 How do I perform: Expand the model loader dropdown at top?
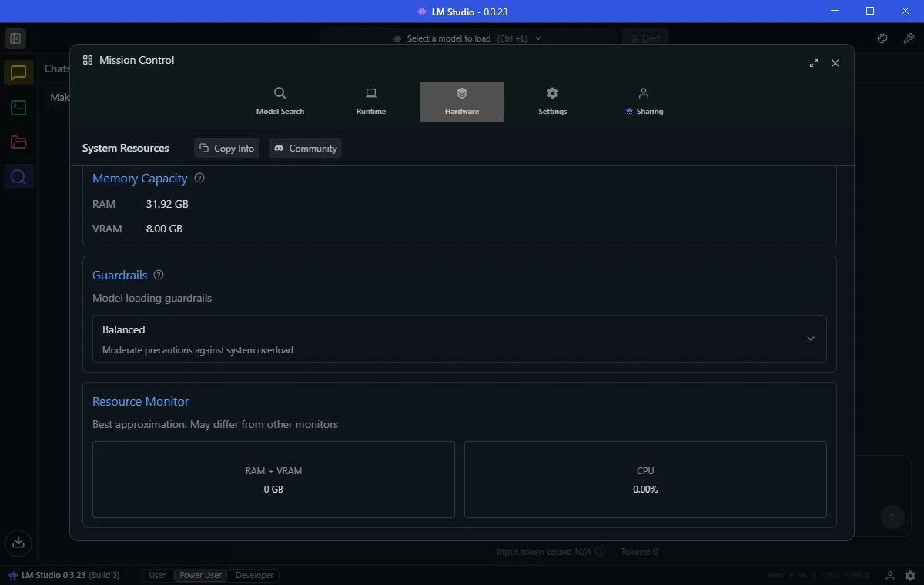click(x=537, y=38)
